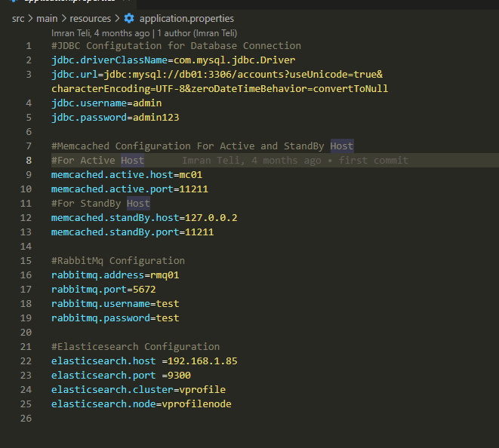Expand chevron between main and resources

click(63, 18)
